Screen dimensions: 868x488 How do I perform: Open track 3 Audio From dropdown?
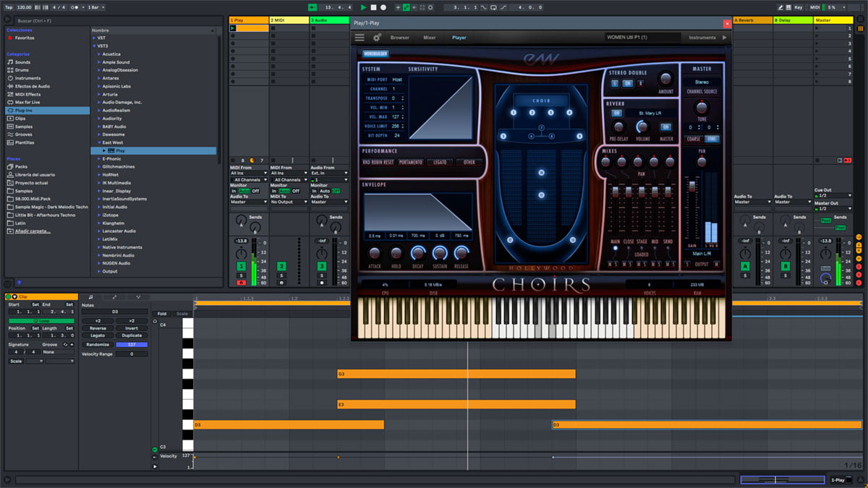click(x=329, y=174)
